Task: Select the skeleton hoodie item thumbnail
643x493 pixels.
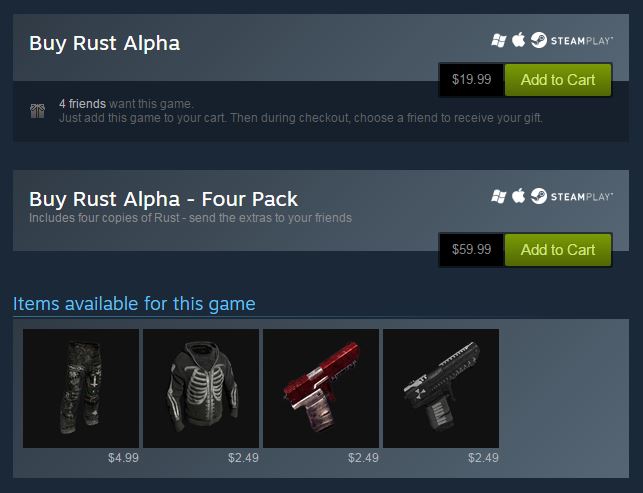Action: 201,388
